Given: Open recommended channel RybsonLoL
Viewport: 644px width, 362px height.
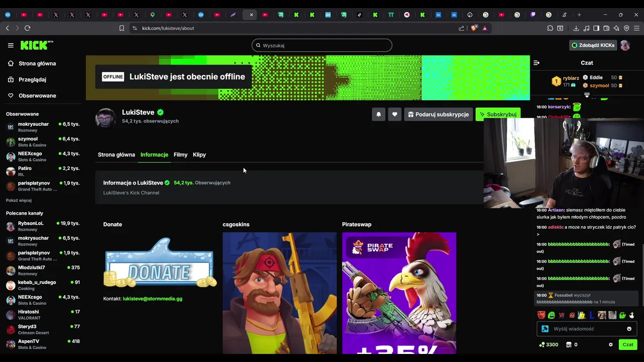Looking at the screenshot, I should coord(43,226).
